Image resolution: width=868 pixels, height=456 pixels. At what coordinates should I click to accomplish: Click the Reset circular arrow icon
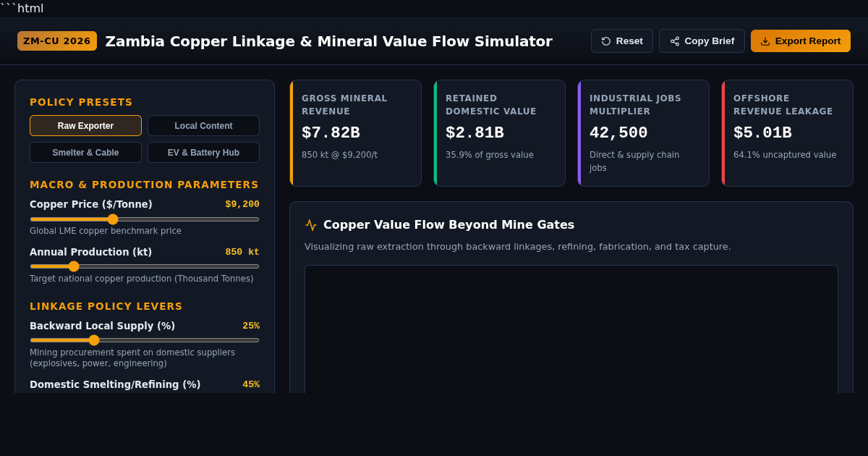pos(606,41)
